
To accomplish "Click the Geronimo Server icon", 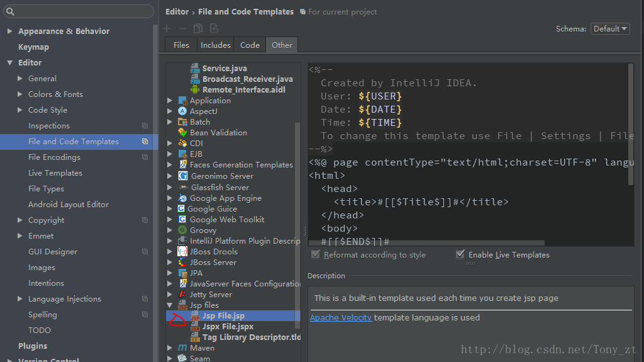I will pos(183,176).
